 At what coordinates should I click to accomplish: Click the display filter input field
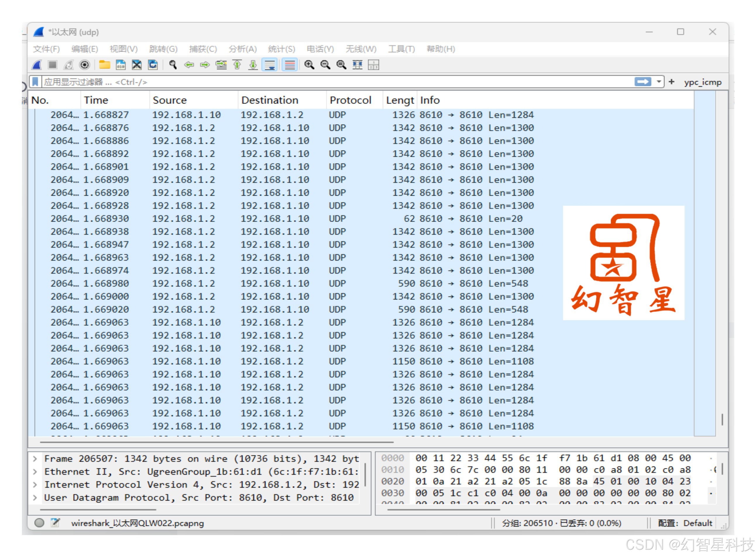(x=337, y=82)
